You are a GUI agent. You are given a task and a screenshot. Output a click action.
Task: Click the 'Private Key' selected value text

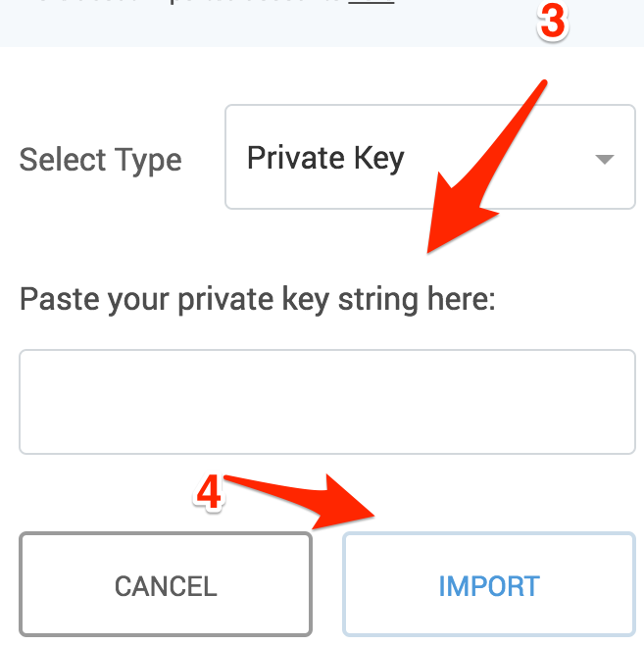(x=325, y=159)
